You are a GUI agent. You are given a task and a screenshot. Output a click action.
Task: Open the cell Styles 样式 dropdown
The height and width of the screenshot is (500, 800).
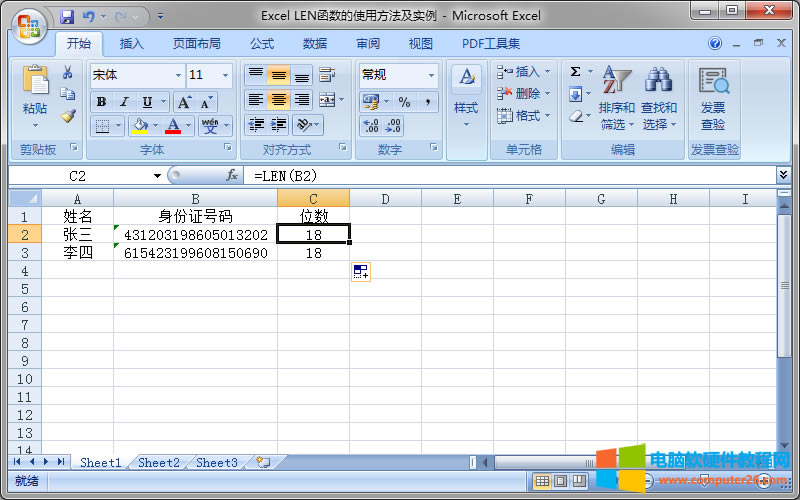[x=466, y=99]
